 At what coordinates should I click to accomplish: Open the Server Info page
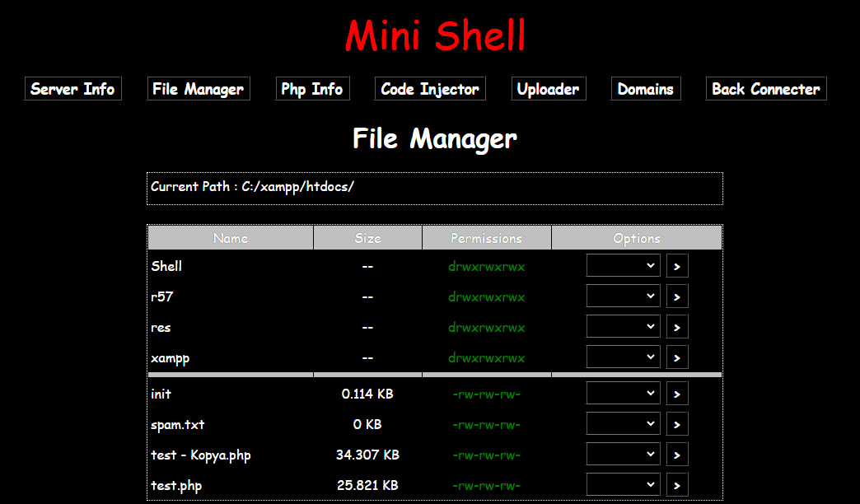pyautogui.click(x=72, y=88)
